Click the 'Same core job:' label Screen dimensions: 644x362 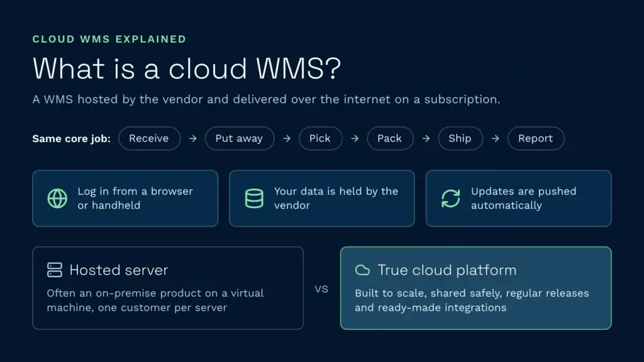pyautogui.click(x=72, y=139)
